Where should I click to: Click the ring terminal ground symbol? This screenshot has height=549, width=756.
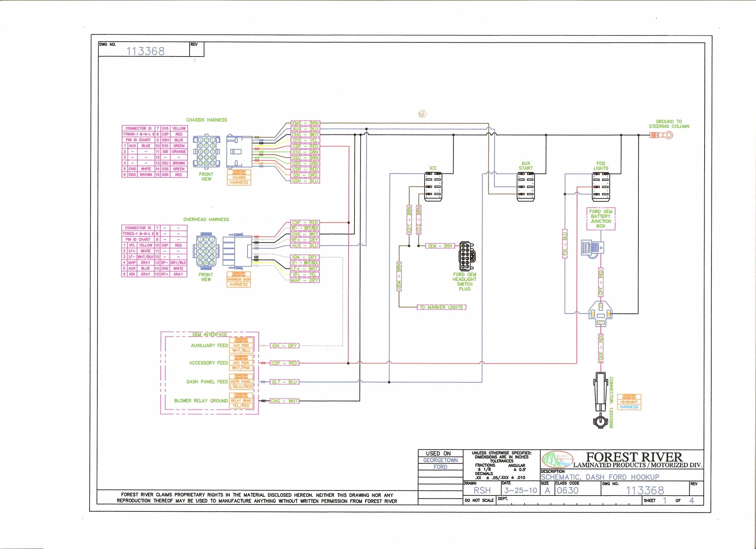tap(662, 135)
